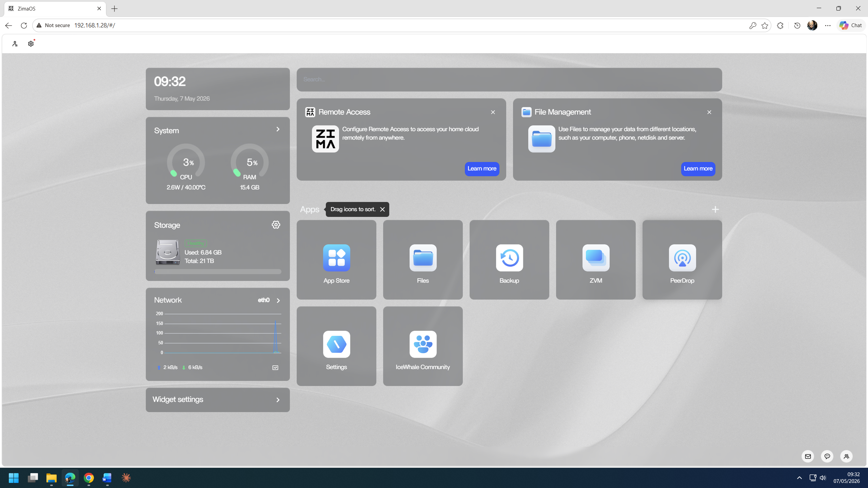Select the eth0 network interface

pyautogui.click(x=264, y=300)
